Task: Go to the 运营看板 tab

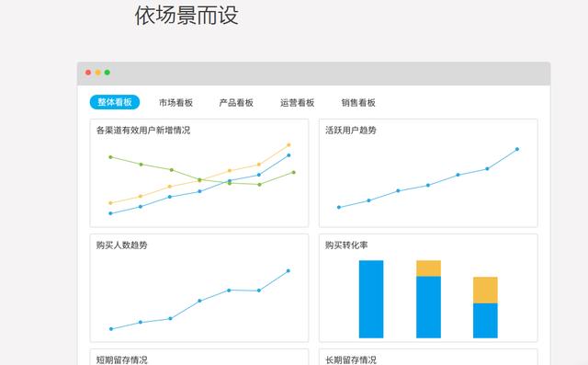Action: pos(298,102)
